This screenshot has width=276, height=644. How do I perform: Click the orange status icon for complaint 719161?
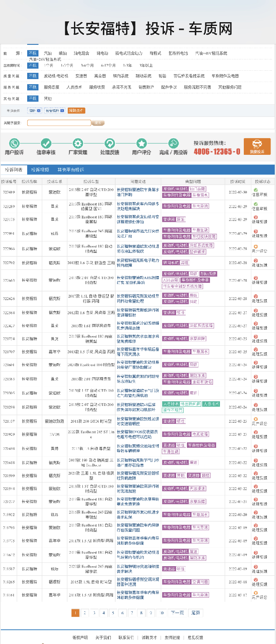(256, 593)
